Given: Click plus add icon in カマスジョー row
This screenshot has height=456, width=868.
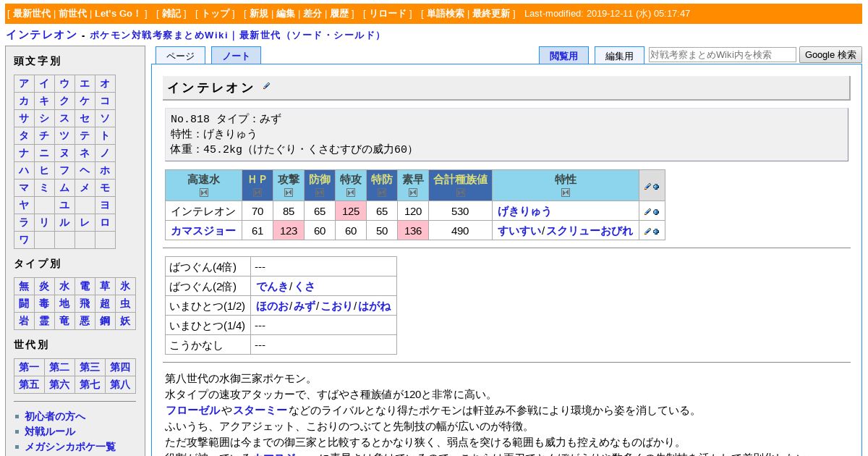Looking at the screenshot, I should 656,232.
